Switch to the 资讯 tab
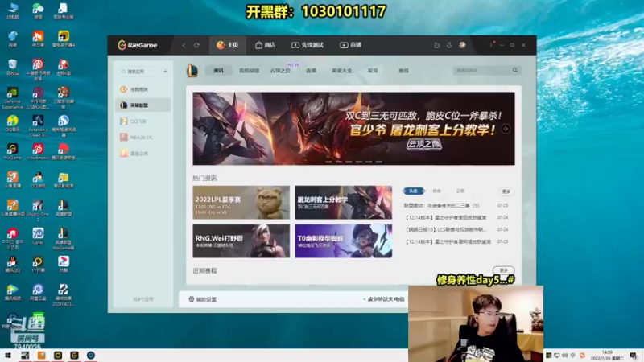 point(218,71)
